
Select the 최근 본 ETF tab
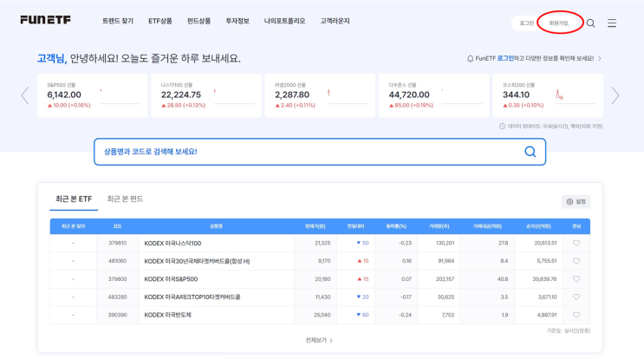pyautogui.click(x=74, y=199)
